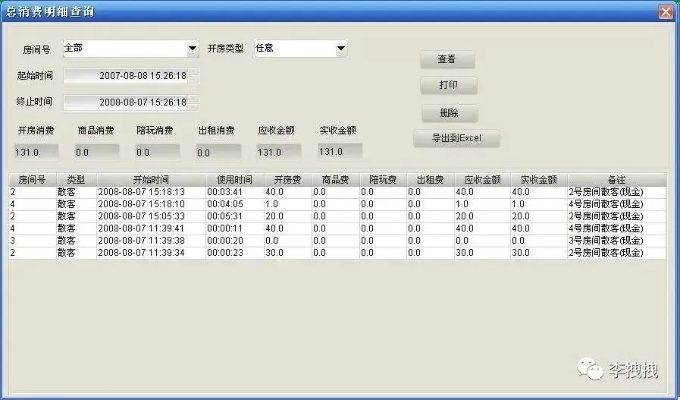This screenshot has width=680, height=400.
Task: Click 开房费 cell showing 1.0
Action: click(288, 204)
